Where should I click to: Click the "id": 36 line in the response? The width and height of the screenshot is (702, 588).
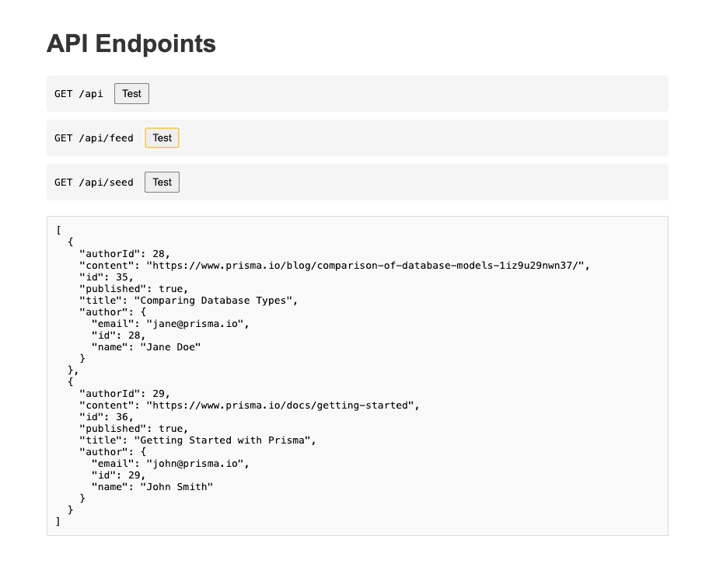point(107,417)
